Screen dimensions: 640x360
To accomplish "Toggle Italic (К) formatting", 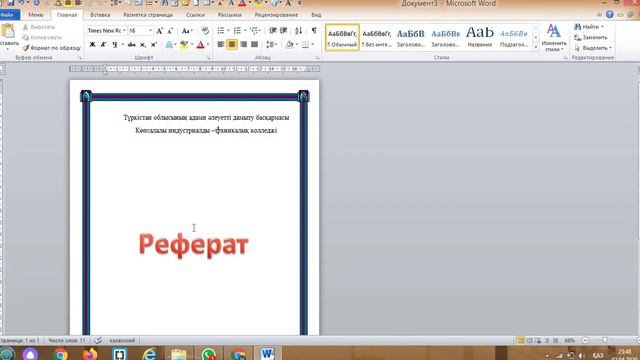I will [x=103, y=44].
